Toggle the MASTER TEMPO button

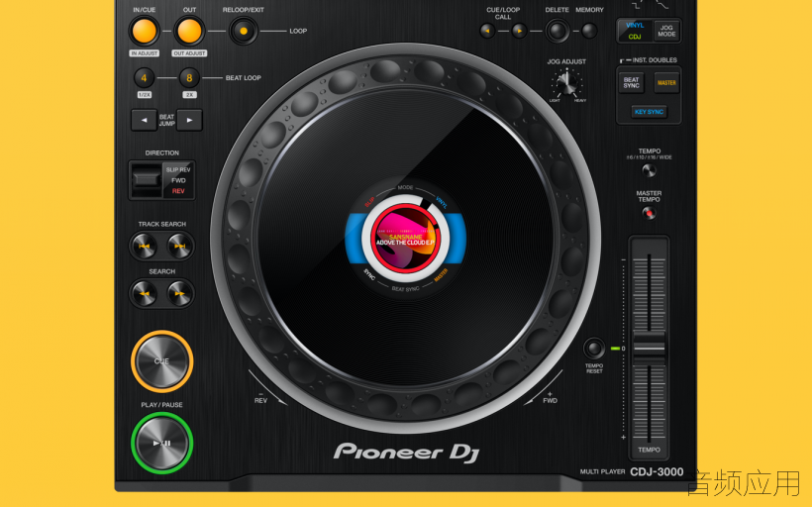pos(649,213)
